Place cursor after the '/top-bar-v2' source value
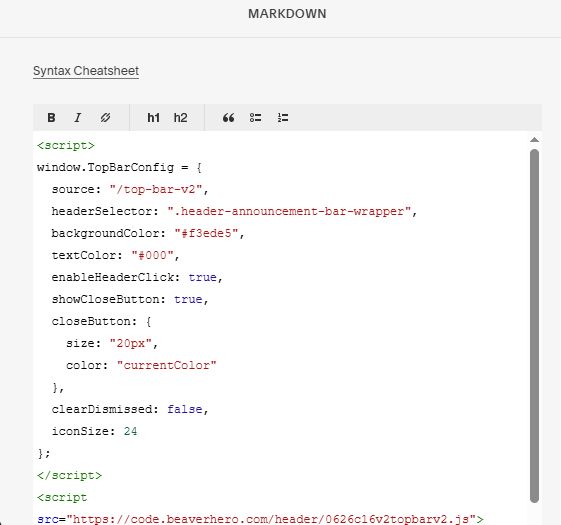561x525 pixels. [x=203, y=189]
